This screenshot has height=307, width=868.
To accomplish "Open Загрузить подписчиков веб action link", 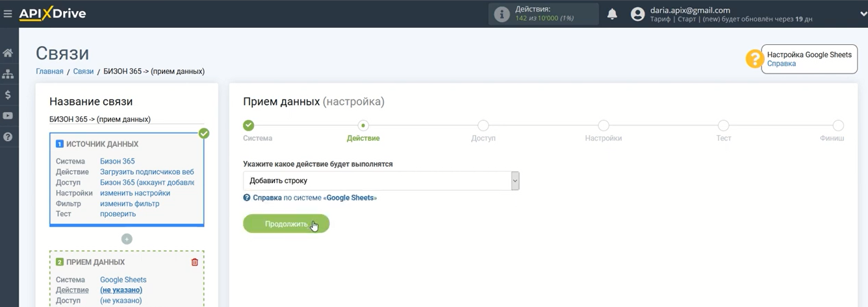I will click(147, 172).
